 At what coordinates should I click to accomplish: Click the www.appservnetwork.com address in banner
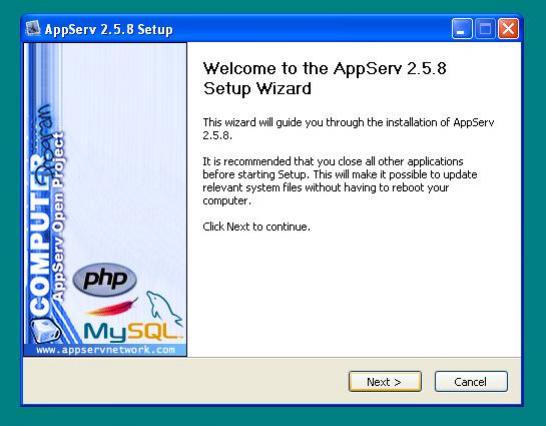tap(106, 350)
